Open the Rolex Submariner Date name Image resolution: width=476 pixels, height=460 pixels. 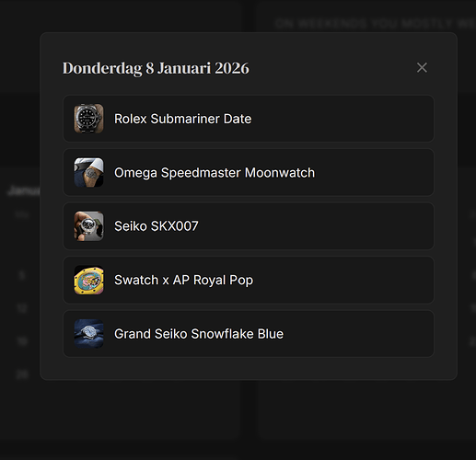(x=183, y=119)
